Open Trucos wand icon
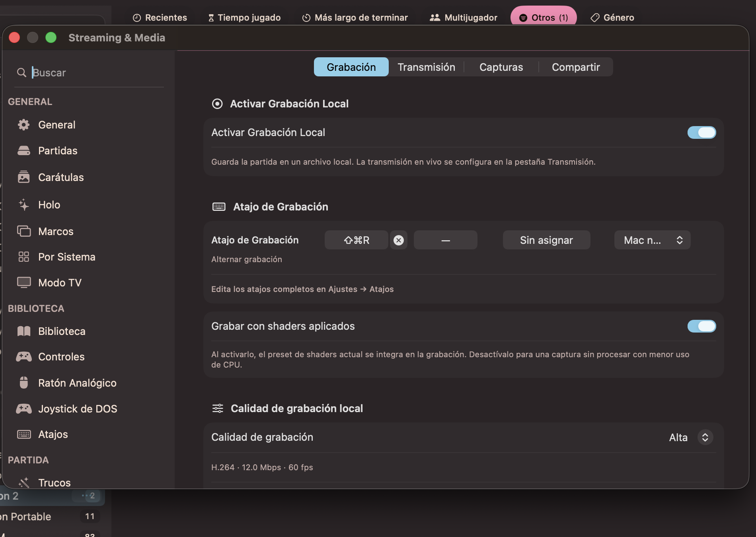The height and width of the screenshot is (537, 756). [24, 483]
